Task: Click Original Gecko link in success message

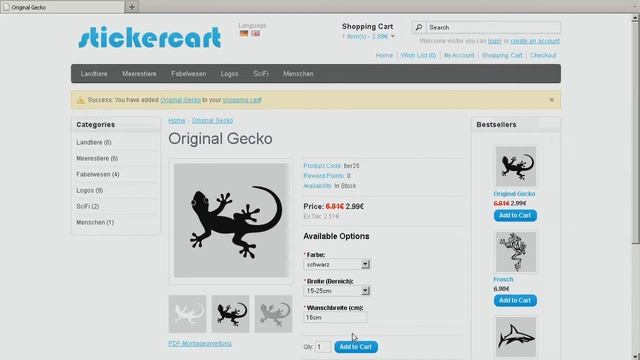Action: click(x=180, y=100)
